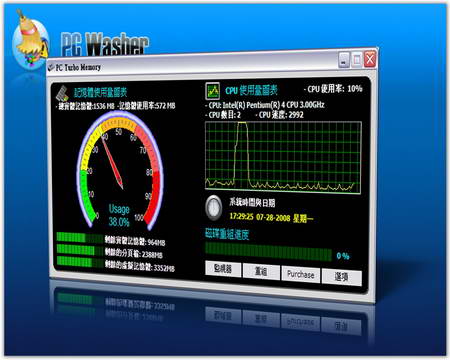Click the green CPU chart icon
This screenshot has height=360, width=450.
[212, 91]
